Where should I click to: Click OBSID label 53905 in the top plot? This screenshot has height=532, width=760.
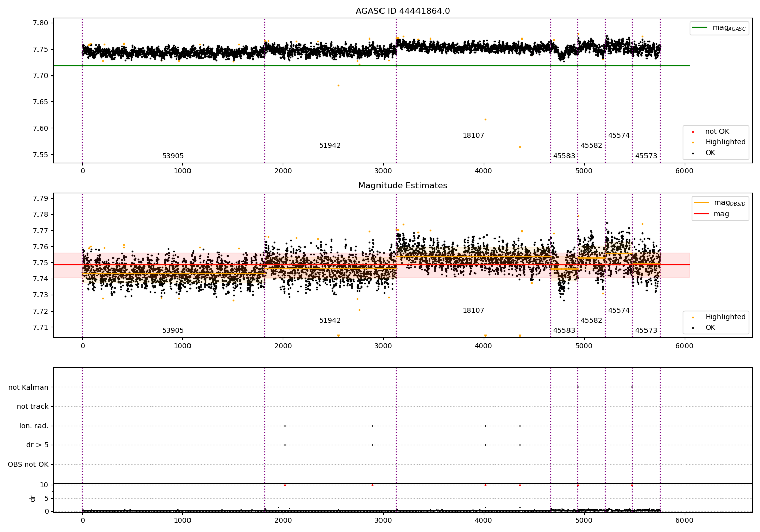click(x=173, y=156)
